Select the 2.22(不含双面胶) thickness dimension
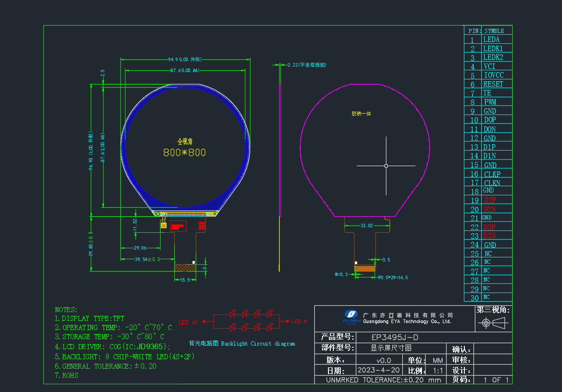This screenshot has width=562, height=392. pyautogui.click(x=307, y=65)
